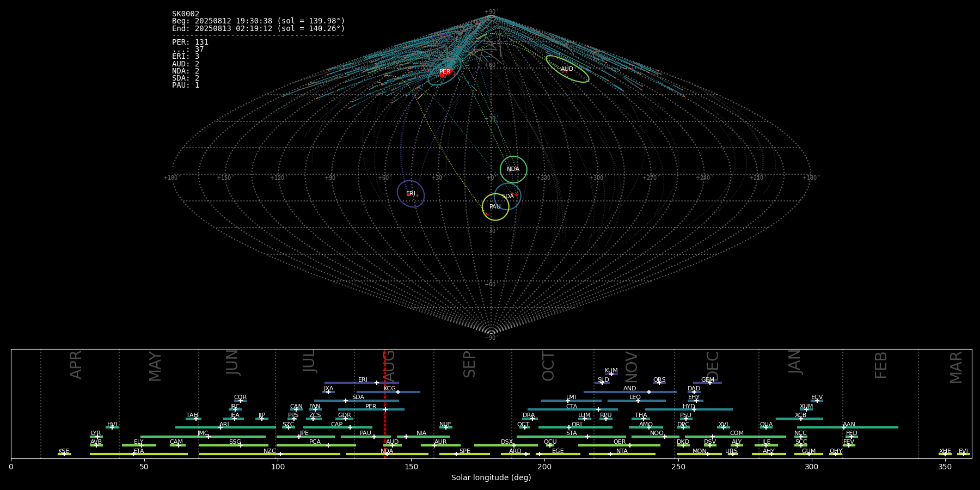The height and width of the screenshot is (490, 980).
Task: Click the NZC shower bar label in timeline
Action: [269, 451]
